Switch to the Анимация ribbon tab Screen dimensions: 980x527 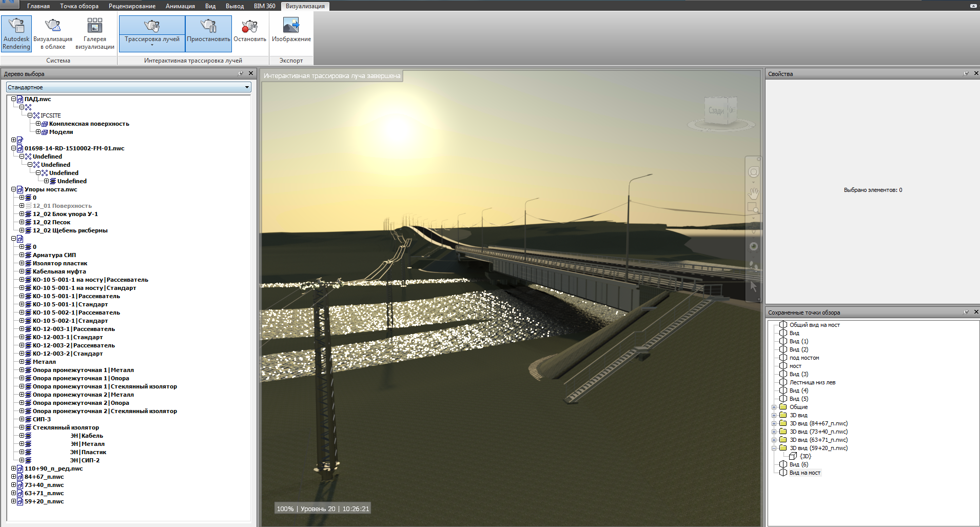click(180, 6)
